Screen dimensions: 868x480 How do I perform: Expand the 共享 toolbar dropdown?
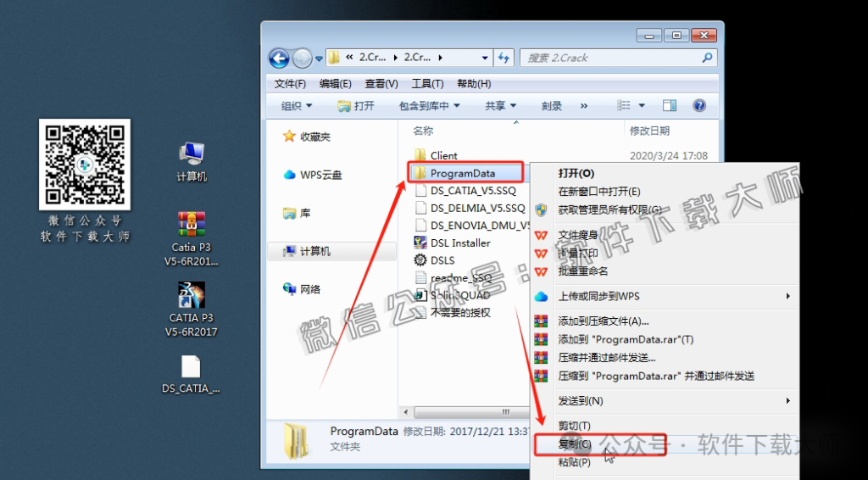click(x=500, y=106)
